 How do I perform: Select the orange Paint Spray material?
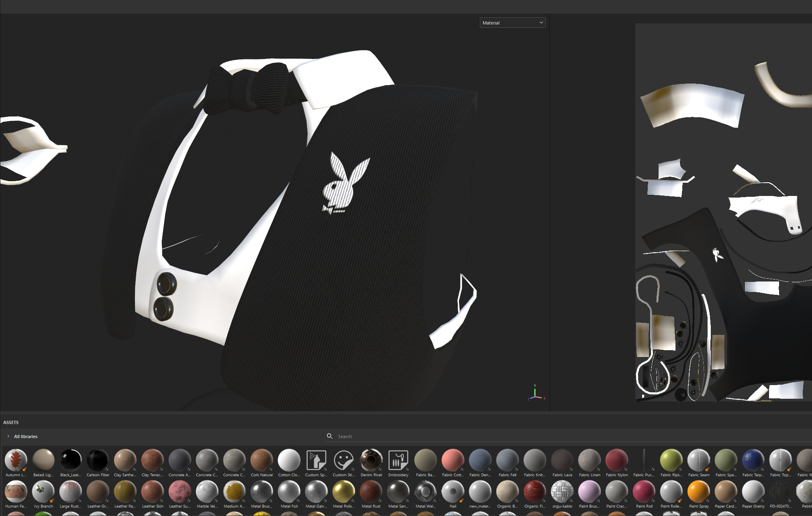(698, 491)
